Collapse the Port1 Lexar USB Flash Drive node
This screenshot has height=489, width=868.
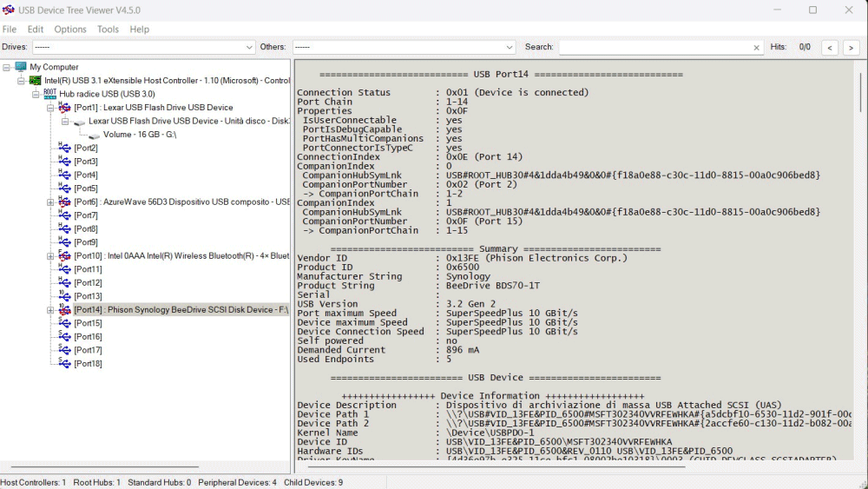tap(50, 108)
